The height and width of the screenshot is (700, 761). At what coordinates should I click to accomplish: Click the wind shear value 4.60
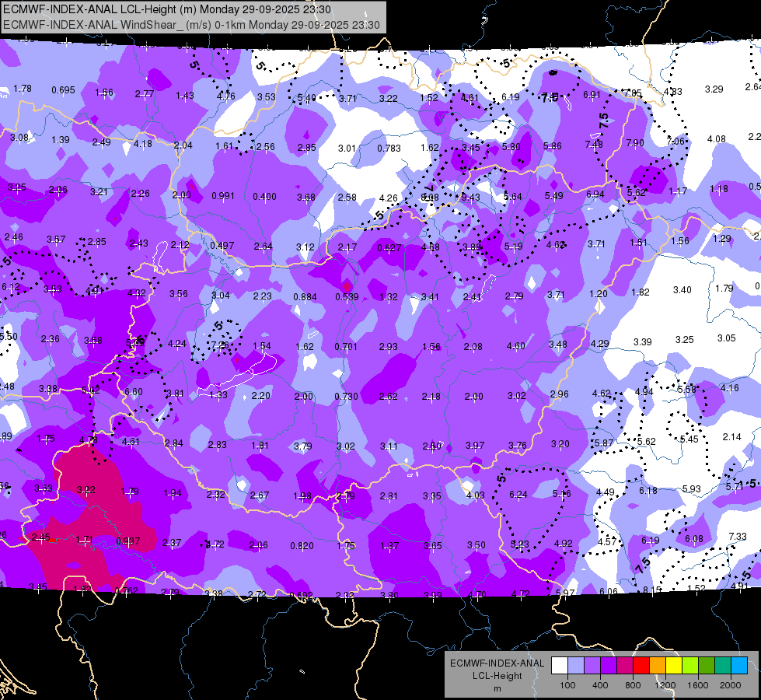click(515, 346)
